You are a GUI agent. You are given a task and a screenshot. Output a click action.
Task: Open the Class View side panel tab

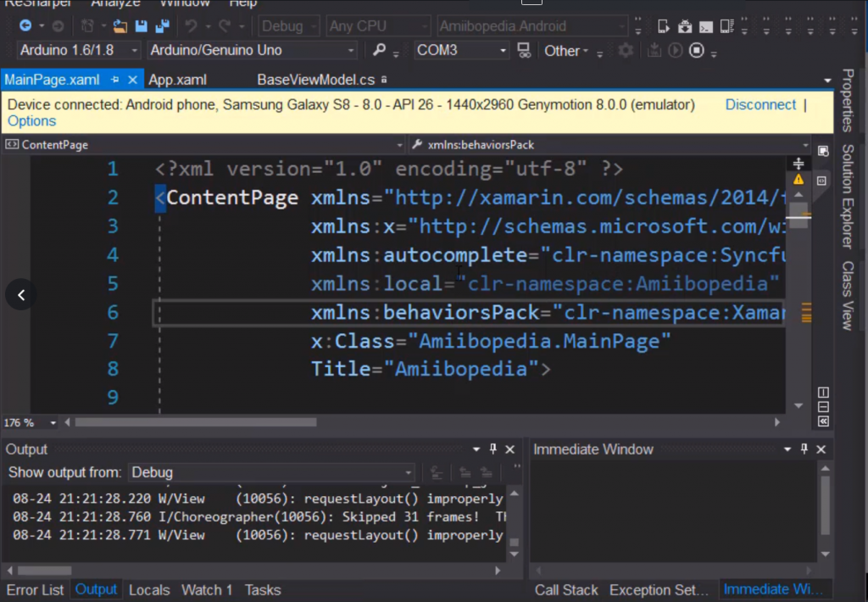point(848,296)
